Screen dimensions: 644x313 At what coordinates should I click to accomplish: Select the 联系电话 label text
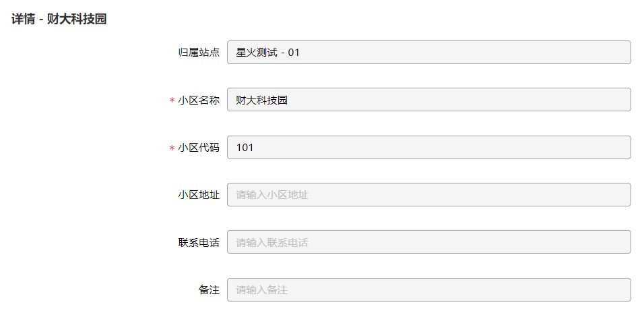(x=199, y=242)
